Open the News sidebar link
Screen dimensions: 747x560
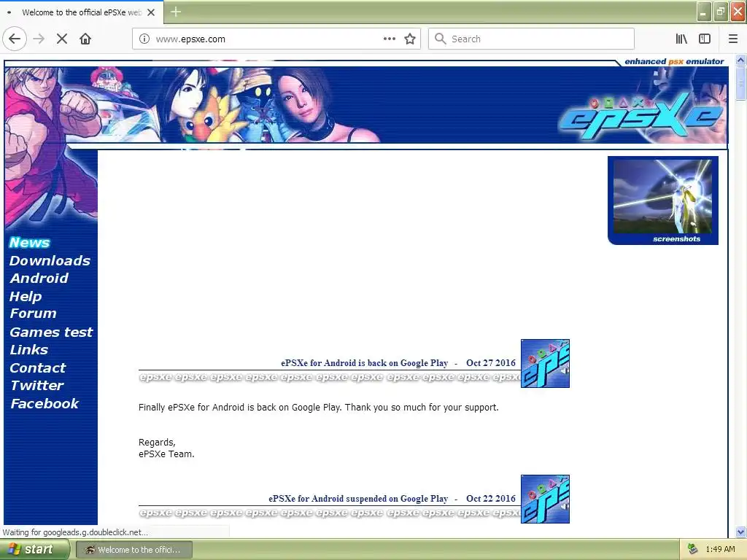(x=29, y=242)
